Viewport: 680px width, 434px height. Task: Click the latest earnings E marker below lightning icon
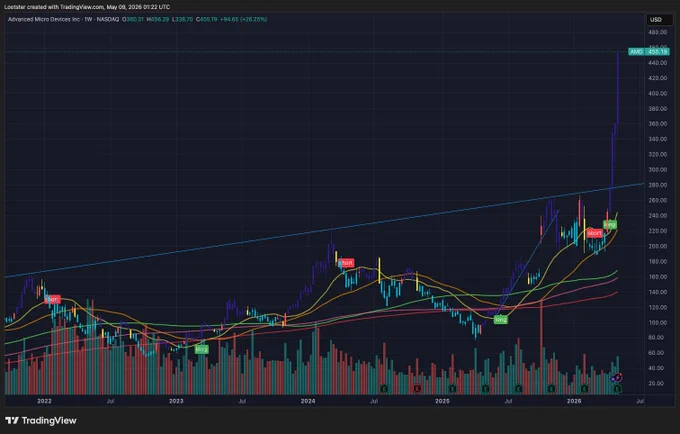tap(617, 389)
